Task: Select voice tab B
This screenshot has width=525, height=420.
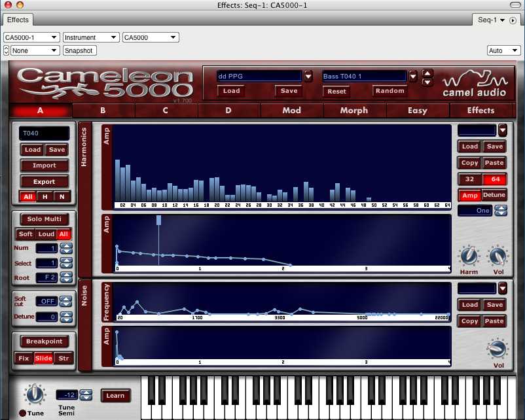Action: pyautogui.click(x=103, y=111)
